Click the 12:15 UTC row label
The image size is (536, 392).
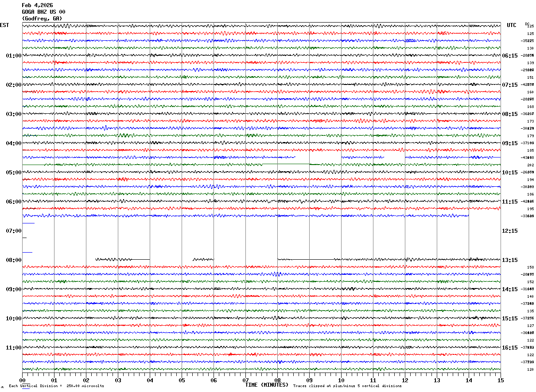point(510,231)
